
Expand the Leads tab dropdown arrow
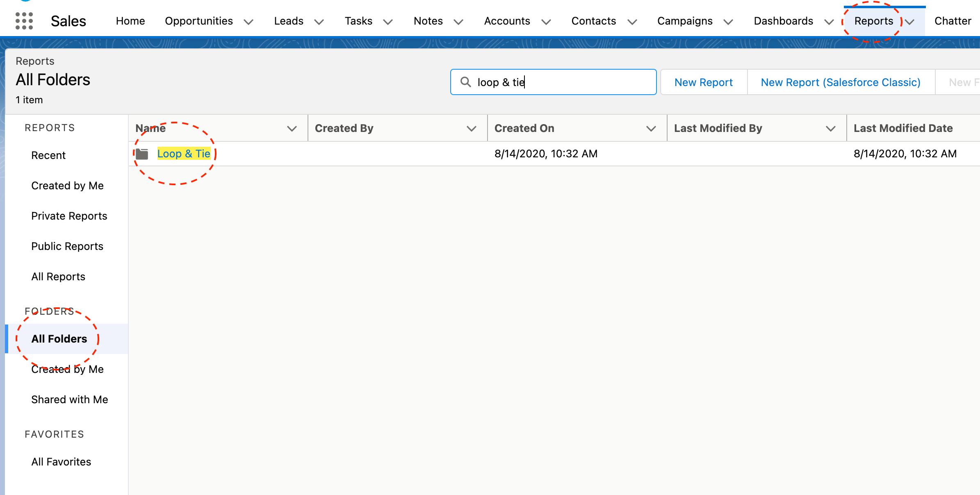pos(319,22)
